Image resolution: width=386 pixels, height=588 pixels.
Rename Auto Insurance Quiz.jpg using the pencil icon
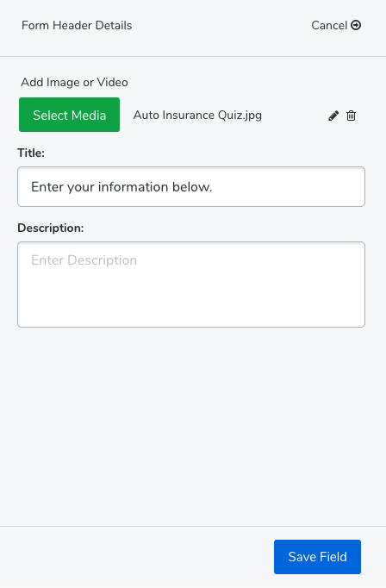click(x=333, y=116)
